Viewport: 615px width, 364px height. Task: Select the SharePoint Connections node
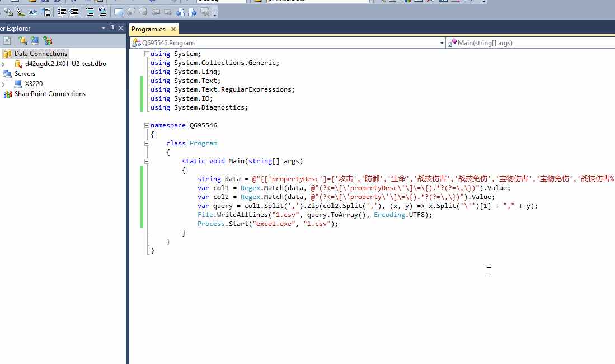(50, 94)
